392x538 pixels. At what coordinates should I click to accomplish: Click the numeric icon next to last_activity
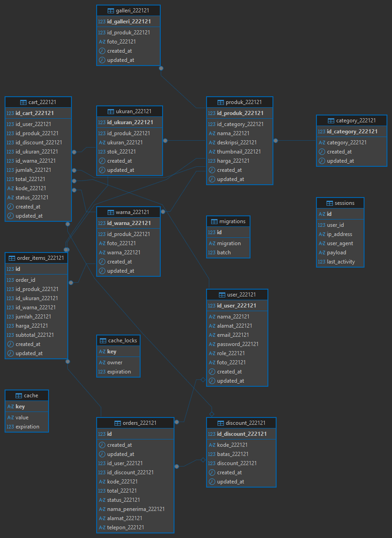pos(321,262)
